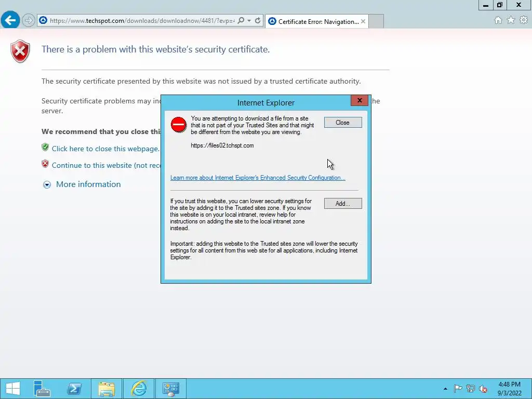This screenshot has height=399, width=532.
Task: Open File Explorer from taskbar
Action: point(107,389)
